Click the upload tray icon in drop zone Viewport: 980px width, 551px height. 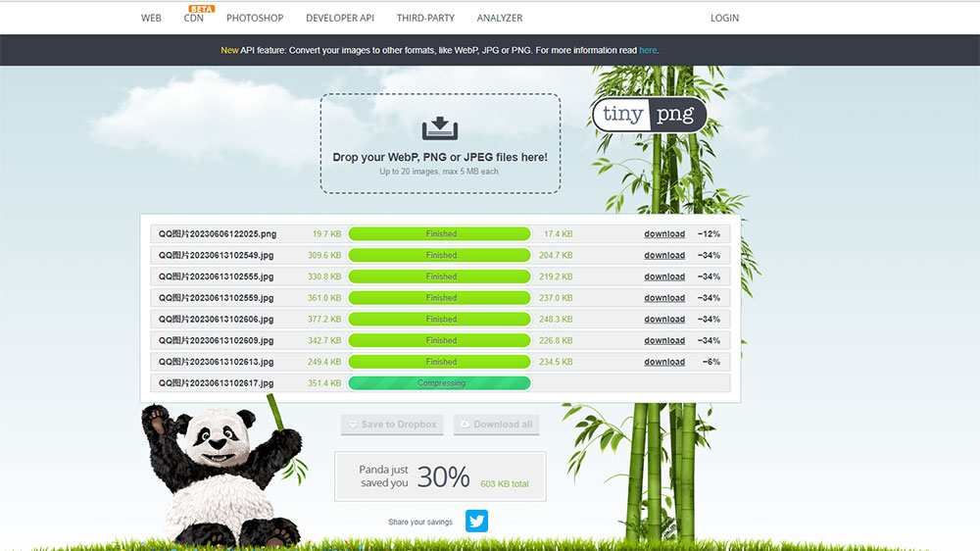coord(440,128)
